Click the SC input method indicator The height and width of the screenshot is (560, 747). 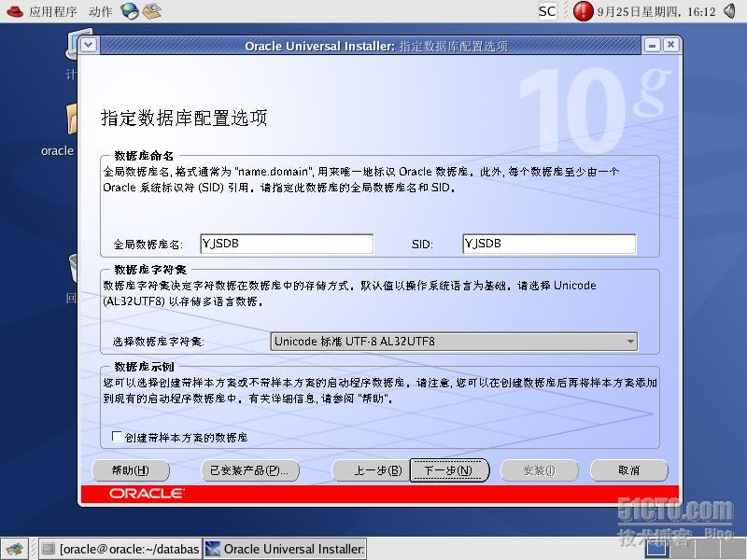pyautogui.click(x=547, y=11)
